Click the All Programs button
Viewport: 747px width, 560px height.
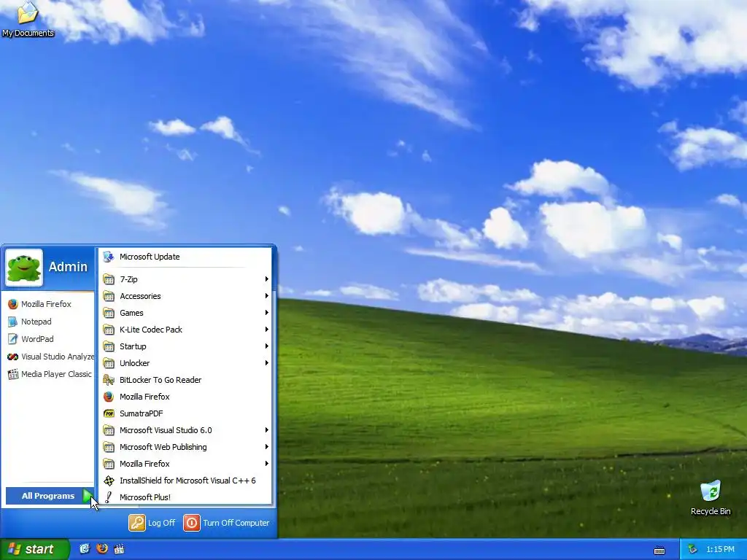[x=50, y=496]
